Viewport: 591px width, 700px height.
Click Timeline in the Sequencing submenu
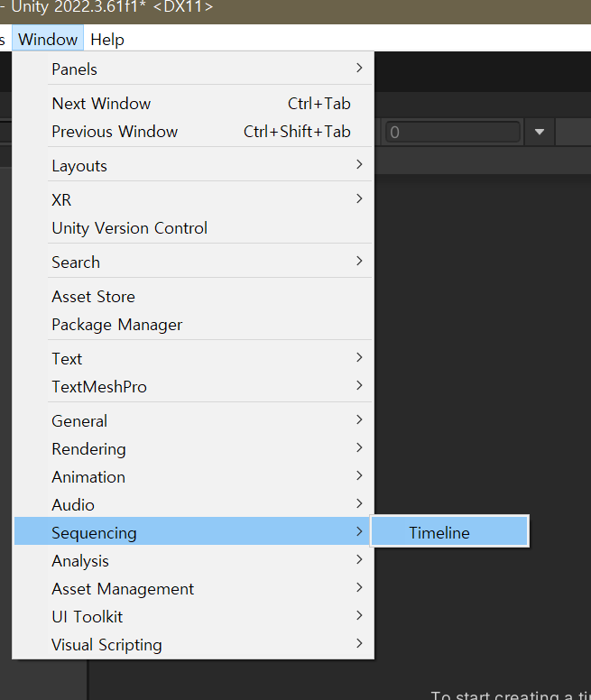pyautogui.click(x=449, y=532)
